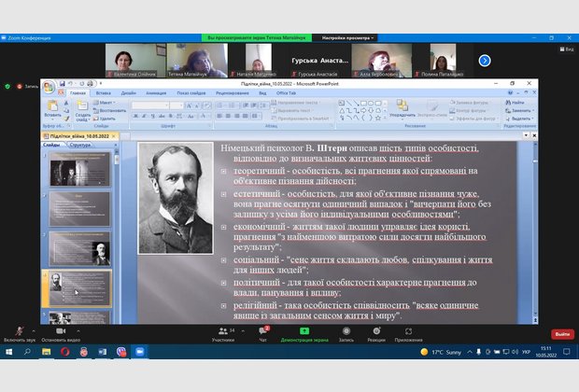Switch to Вставка ribbon tab
This screenshot has height=392, width=579.
(103, 93)
